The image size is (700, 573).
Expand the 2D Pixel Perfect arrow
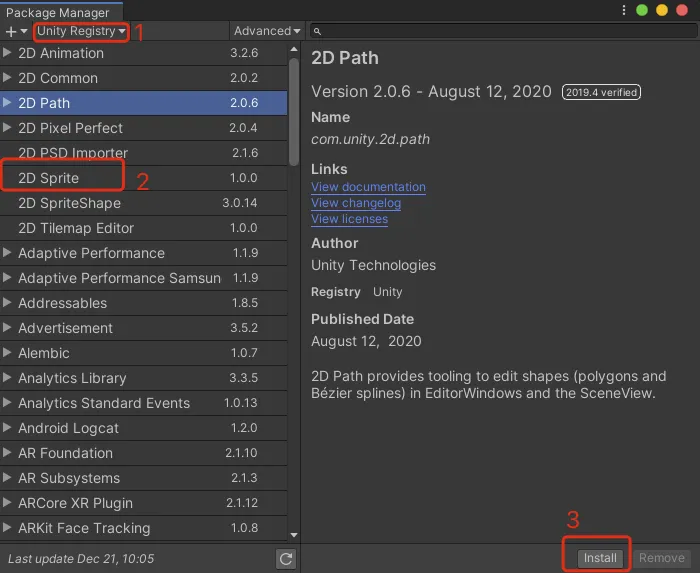(x=7, y=128)
